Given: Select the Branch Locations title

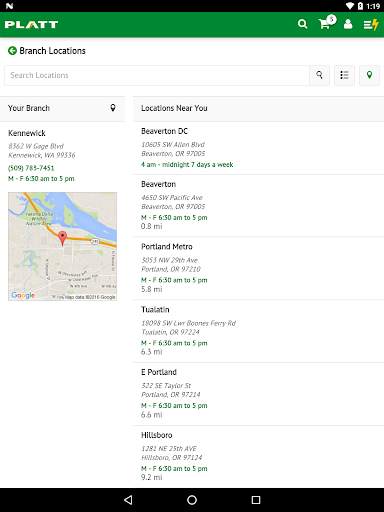Looking at the screenshot, I should (x=52, y=51).
